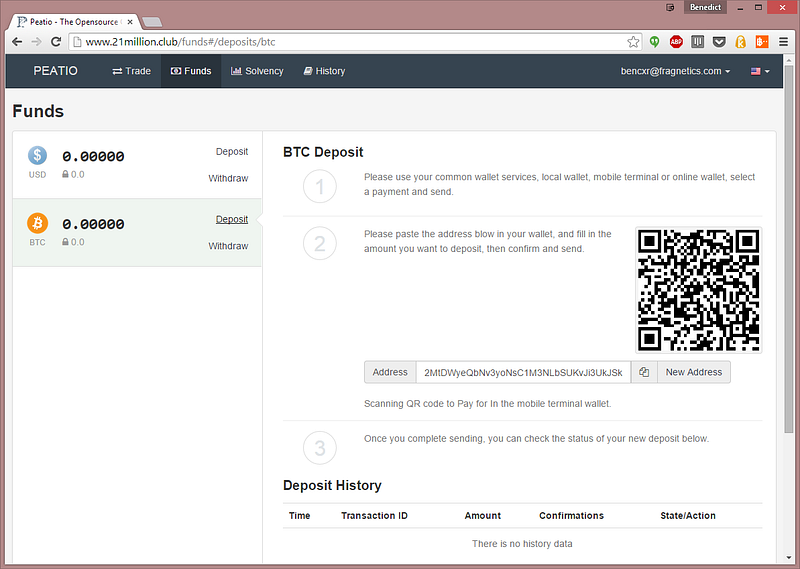Click the small icon left of Benedict
This screenshot has width=800, height=569.
[670, 7]
